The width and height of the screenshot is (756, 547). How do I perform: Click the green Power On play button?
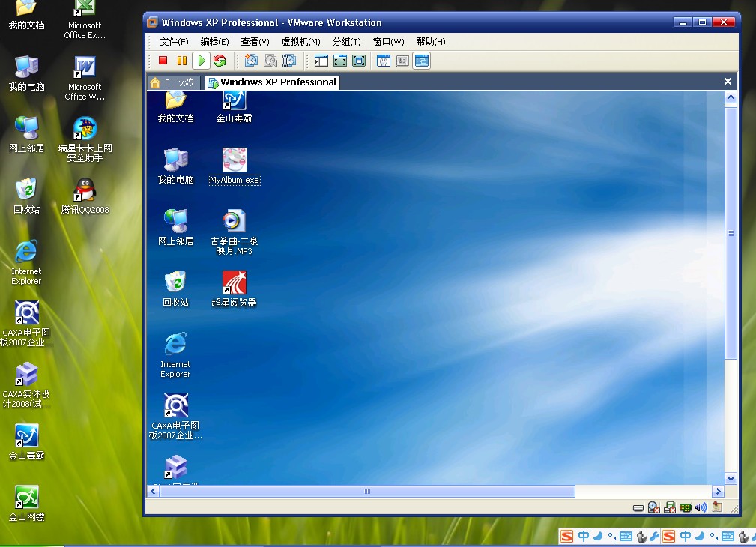(201, 61)
